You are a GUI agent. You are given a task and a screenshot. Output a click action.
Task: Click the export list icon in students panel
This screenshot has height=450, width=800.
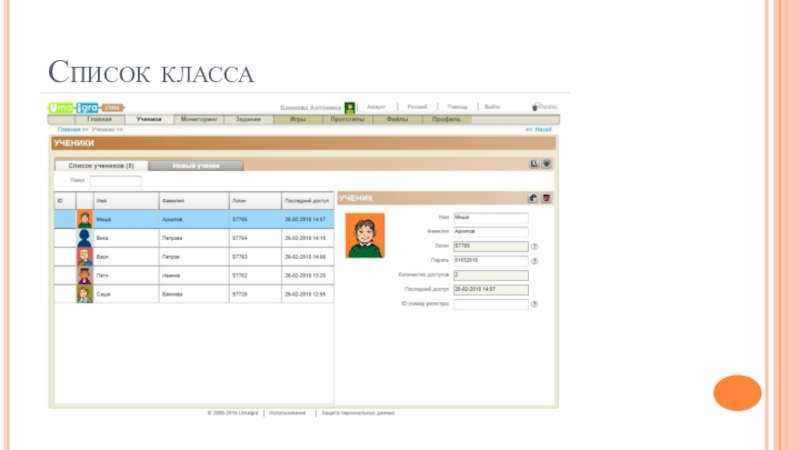pyautogui.click(x=534, y=164)
